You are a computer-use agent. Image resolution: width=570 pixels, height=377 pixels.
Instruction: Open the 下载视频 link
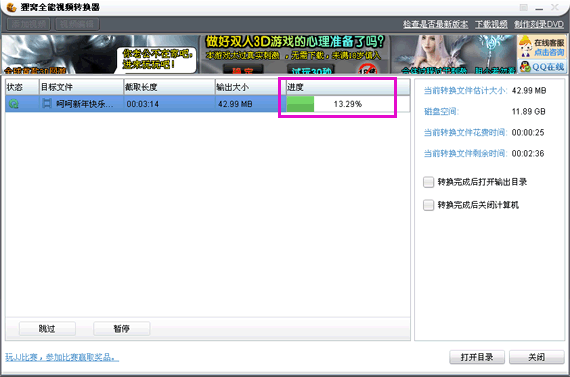[x=491, y=24]
